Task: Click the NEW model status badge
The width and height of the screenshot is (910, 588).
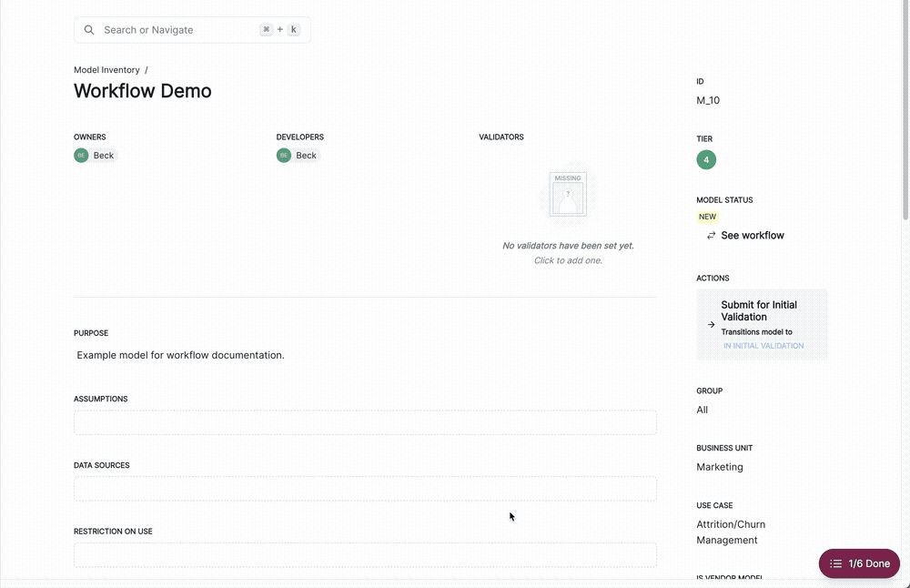Action: coord(707,217)
